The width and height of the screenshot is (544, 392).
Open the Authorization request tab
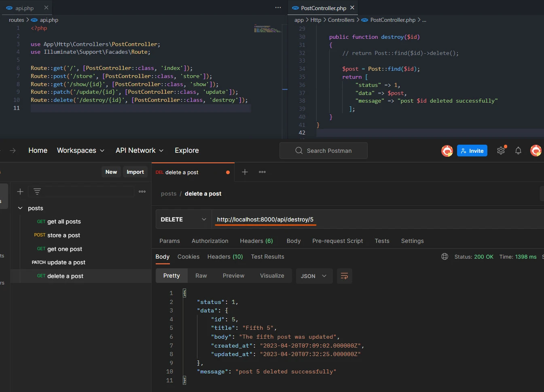click(210, 241)
